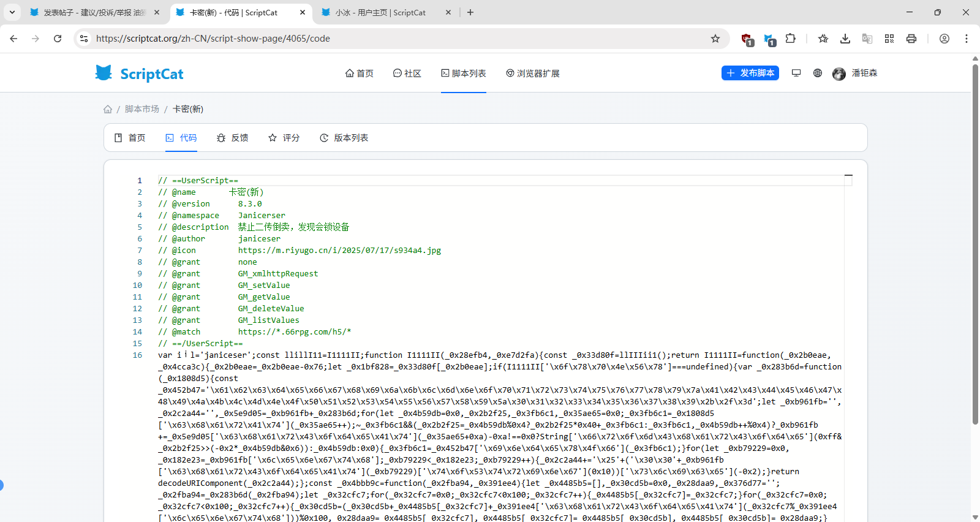The image size is (980, 522).
Task: Open browser downloads icon
Action: tap(845, 39)
